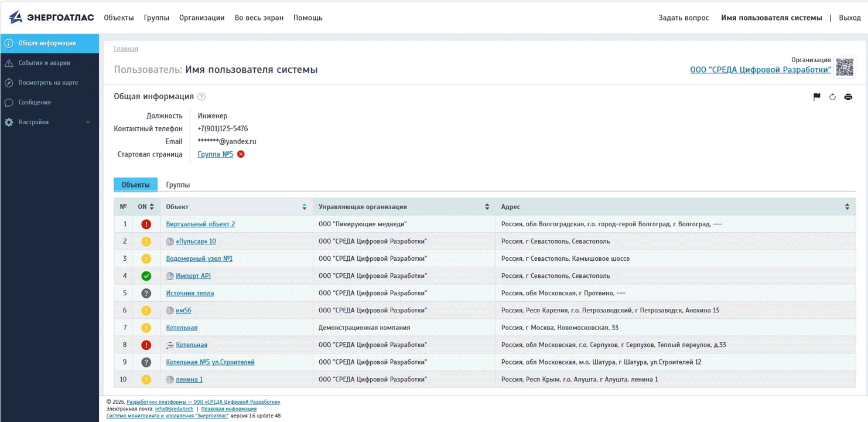868x422 pixels.
Task: Sort the table by Адрес column arrows
Action: pos(847,207)
